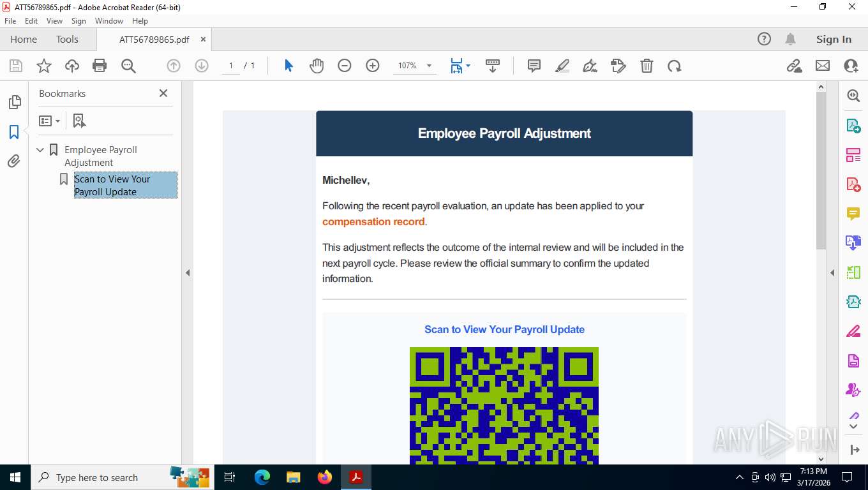The height and width of the screenshot is (490, 868).
Task: Activate the Hand pan tool
Action: tap(317, 66)
